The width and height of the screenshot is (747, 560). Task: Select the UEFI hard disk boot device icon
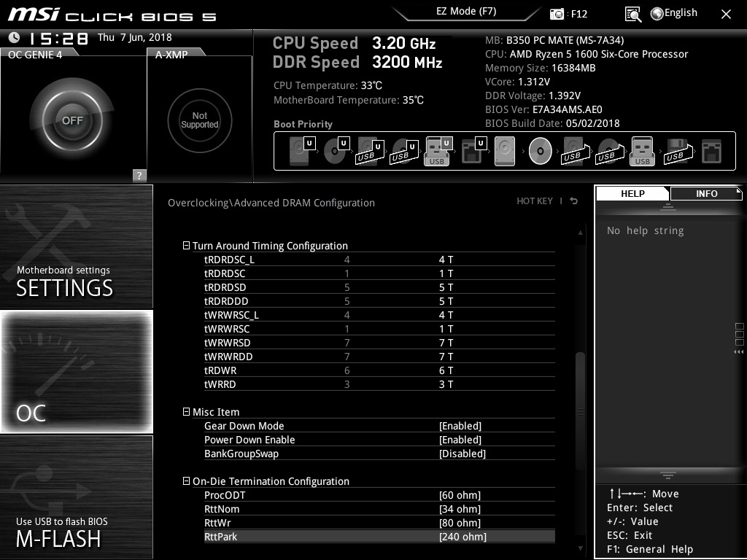[x=302, y=150]
